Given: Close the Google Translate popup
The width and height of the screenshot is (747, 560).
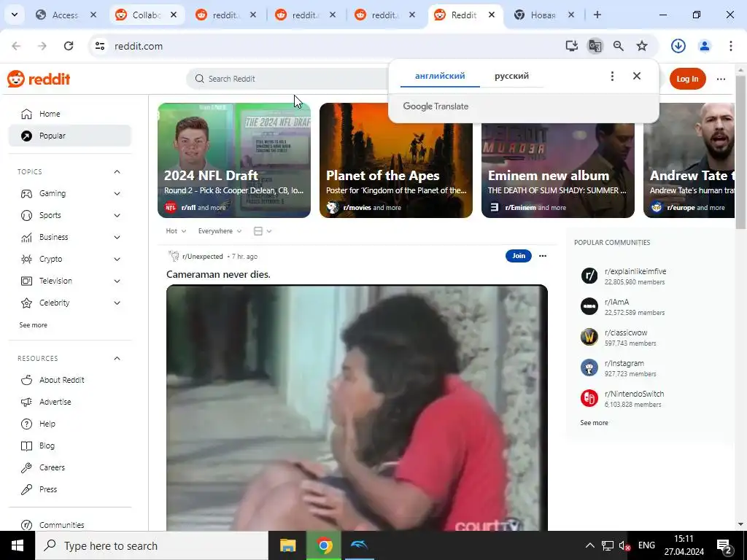Looking at the screenshot, I should (637, 76).
